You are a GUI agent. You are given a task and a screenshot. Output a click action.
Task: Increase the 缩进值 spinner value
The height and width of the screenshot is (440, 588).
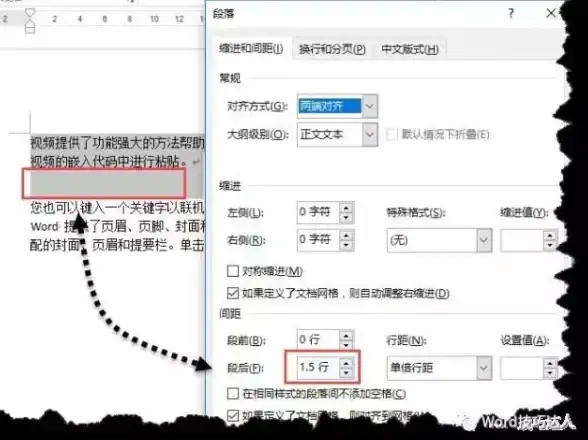tap(550, 236)
